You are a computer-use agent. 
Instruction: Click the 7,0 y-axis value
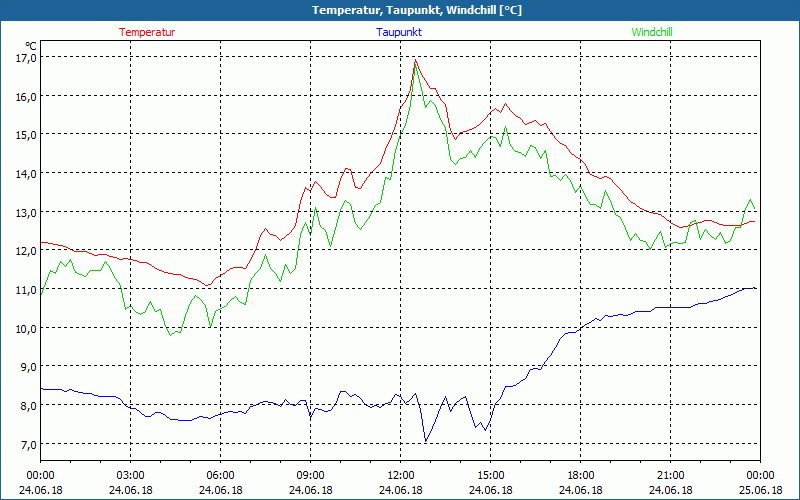[28, 444]
